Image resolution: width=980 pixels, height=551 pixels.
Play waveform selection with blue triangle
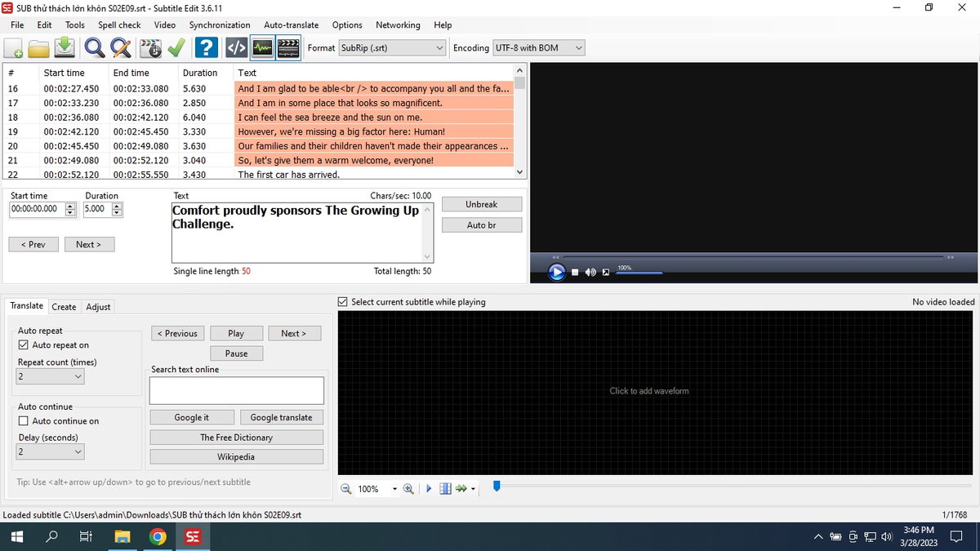pyautogui.click(x=429, y=489)
